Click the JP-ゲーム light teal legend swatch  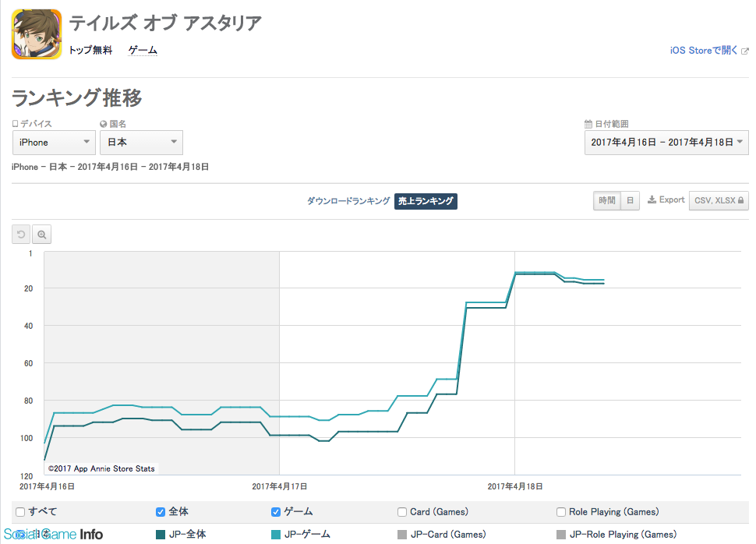coord(276,535)
